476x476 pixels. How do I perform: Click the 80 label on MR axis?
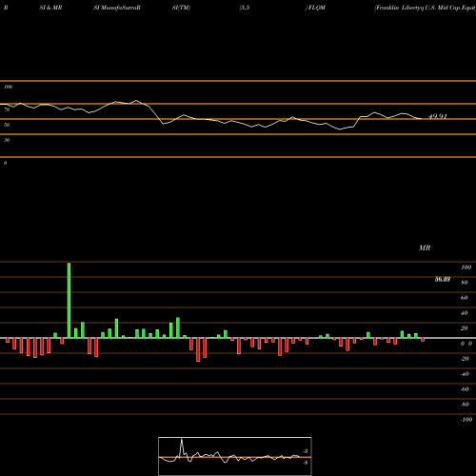click(465, 283)
